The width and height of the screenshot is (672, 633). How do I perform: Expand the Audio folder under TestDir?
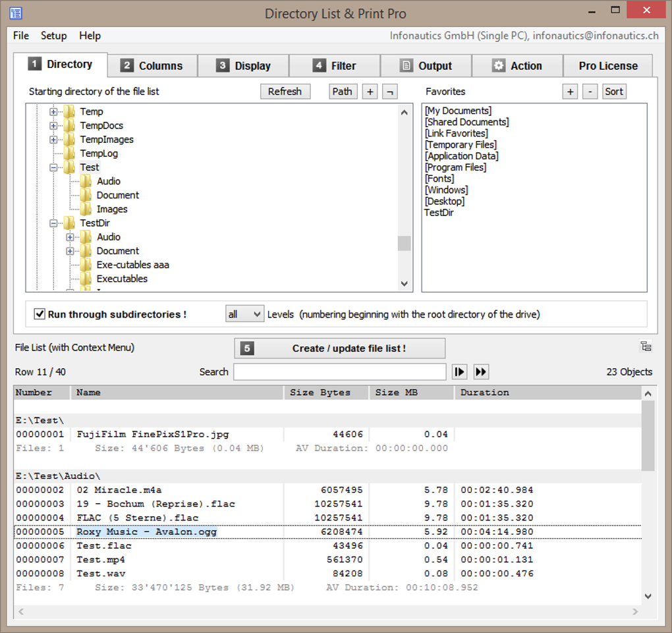70,236
